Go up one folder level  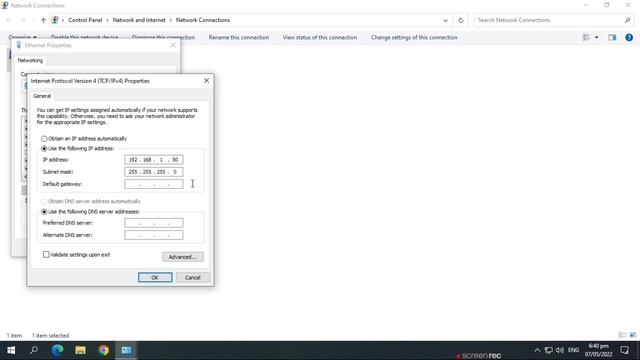pyautogui.click(x=43, y=20)
